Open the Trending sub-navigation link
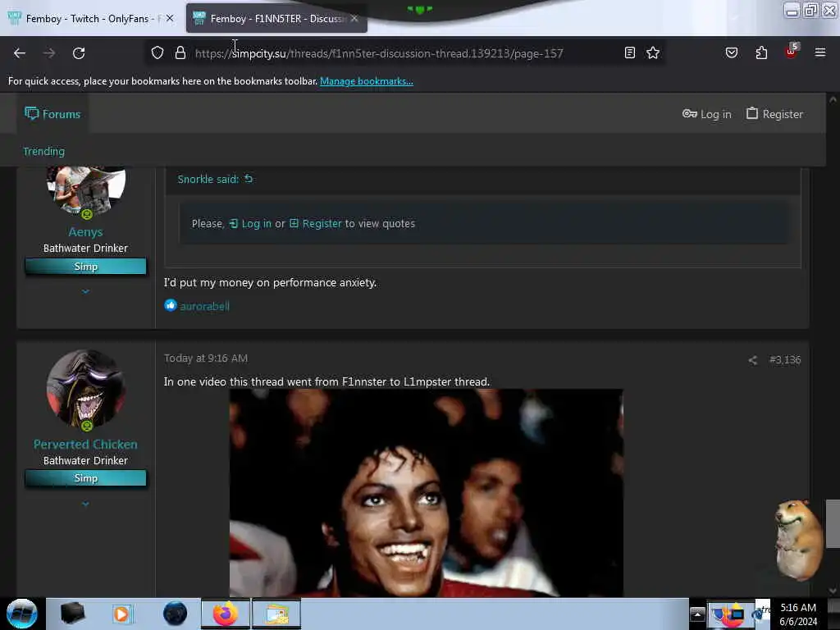This screenshot has width=840, height=630. (x=44, y=152)
